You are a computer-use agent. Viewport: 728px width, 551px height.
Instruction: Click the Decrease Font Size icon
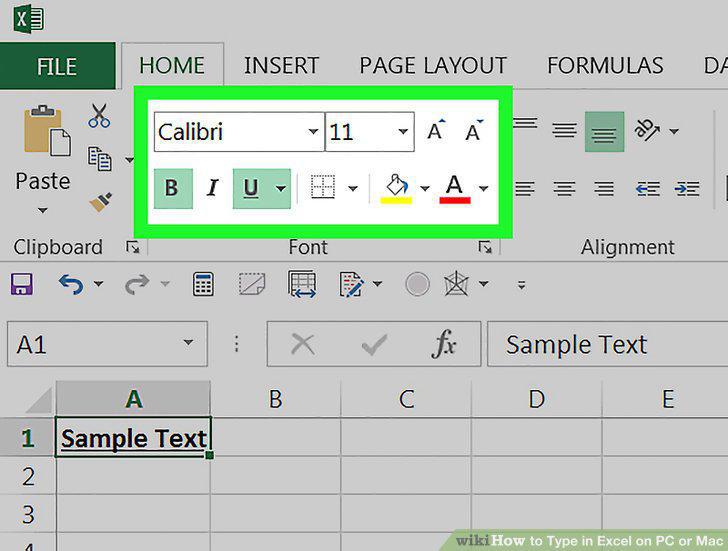474,130
